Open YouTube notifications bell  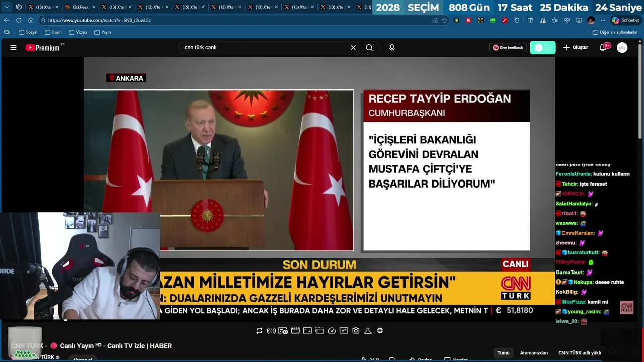pos(603,48)
